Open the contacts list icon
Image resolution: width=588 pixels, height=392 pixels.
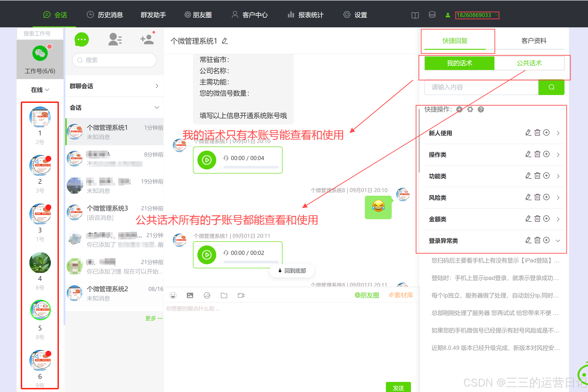(x=115, y=39)
